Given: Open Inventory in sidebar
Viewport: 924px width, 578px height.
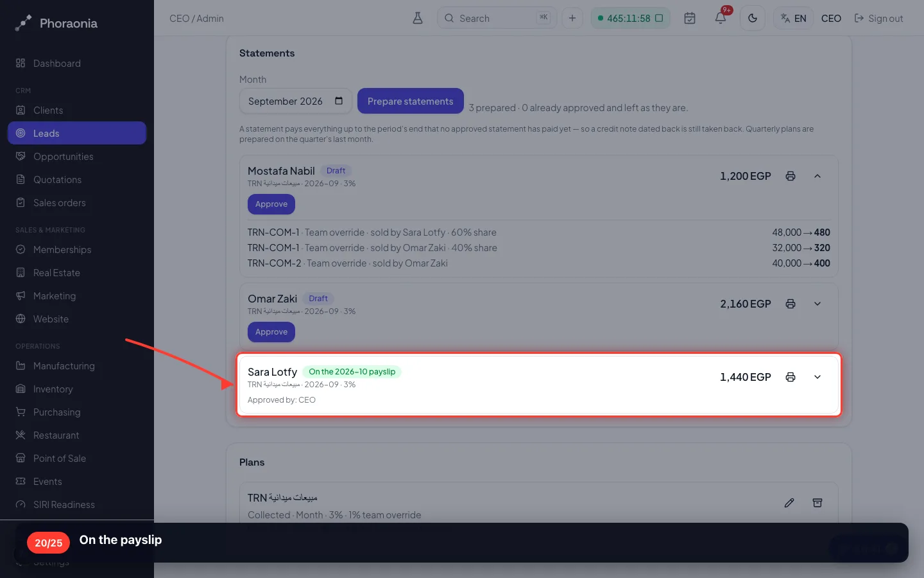Looking at the screenshot, I should pyautogui.click(x=77, y=389).
